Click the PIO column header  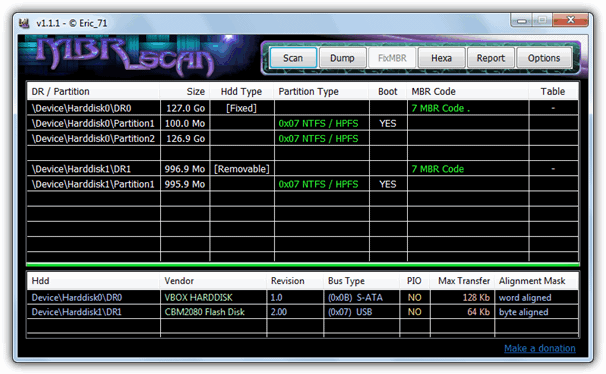coord(415,281)
